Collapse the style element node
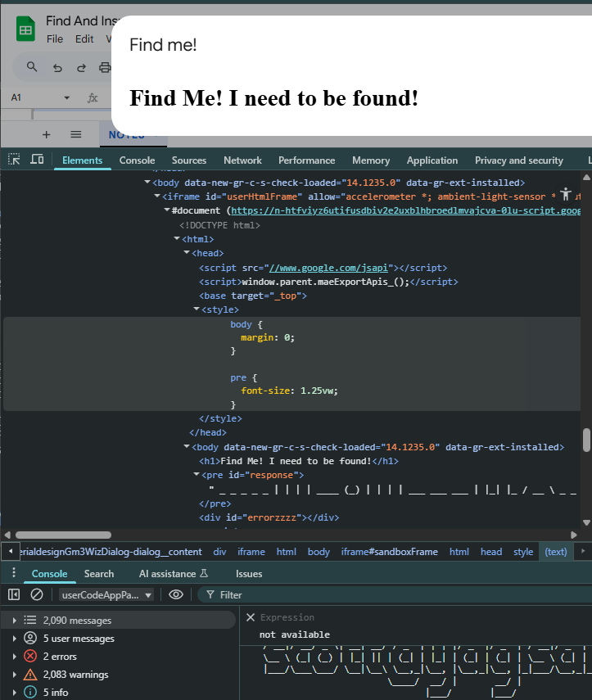 pos(197,309)
